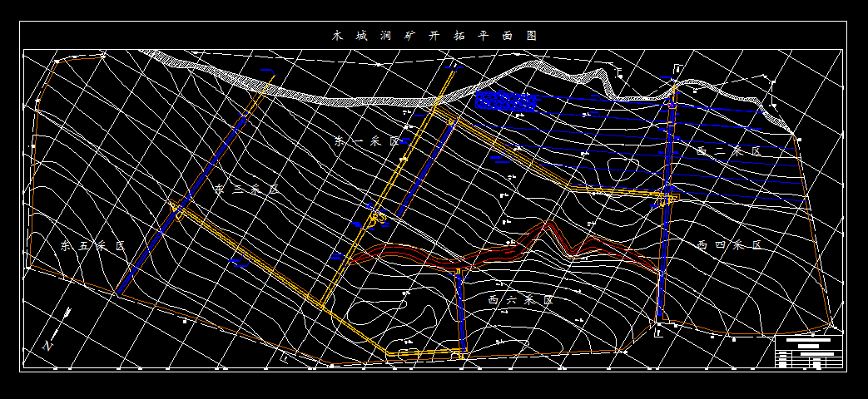Click the title block table
This screenshot has width=868, height=399.
click(808, 352)
